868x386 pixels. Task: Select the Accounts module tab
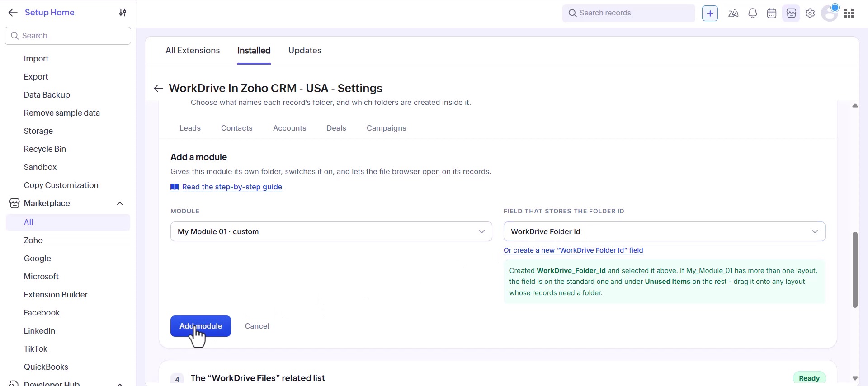[290, 128]
